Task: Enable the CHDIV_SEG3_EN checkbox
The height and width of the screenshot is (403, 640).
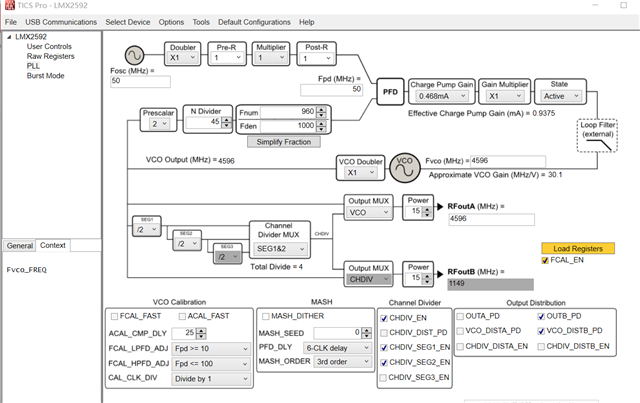Action: pos(383,378)
